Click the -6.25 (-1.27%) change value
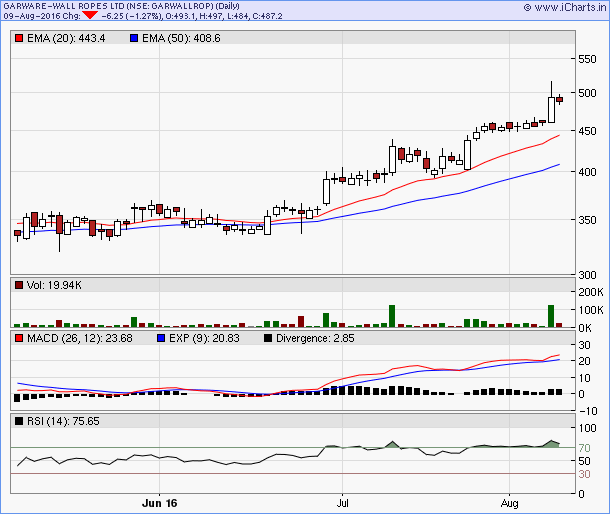610x514 pixels. [131, 16]
